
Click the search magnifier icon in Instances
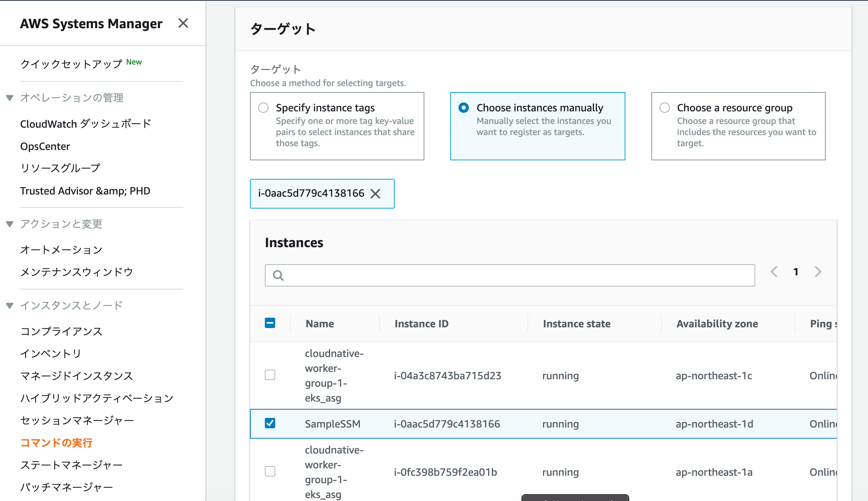click(278, 275)
